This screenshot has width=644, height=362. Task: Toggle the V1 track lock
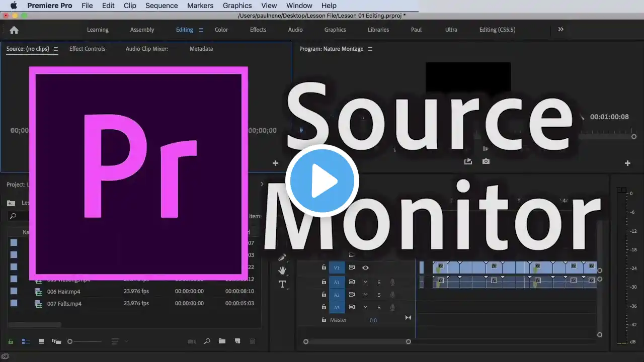coord(324,267)
